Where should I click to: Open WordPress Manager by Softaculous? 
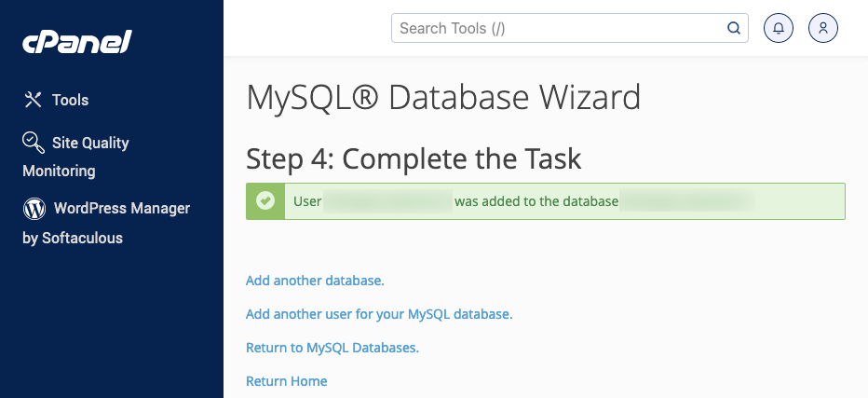click(x=106, y=224)
